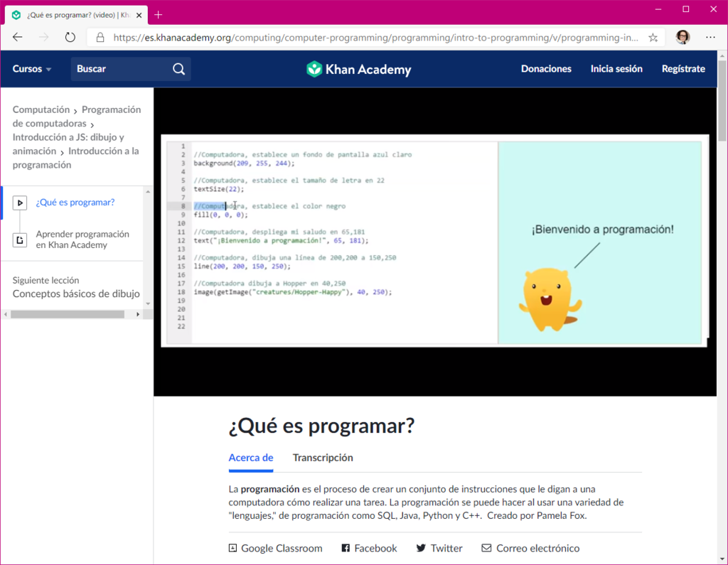
Task: Open Inicia sesión link
Action: coord(616,69)
